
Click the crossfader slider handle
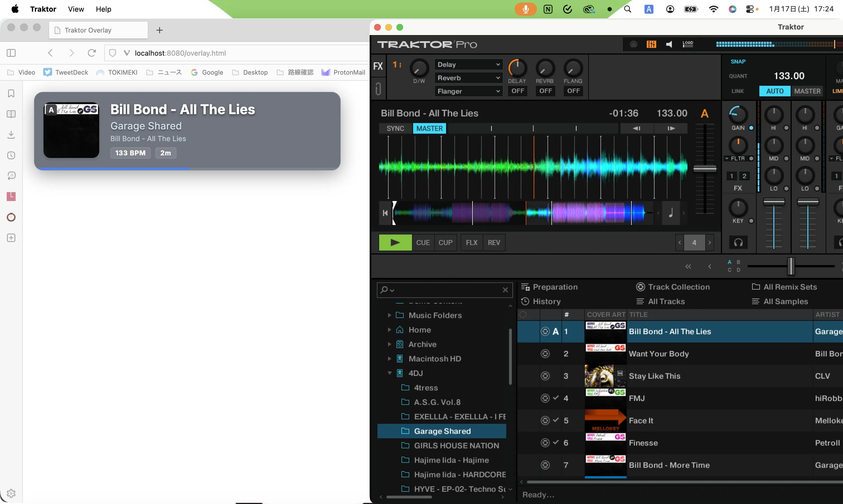click(791, 266)
